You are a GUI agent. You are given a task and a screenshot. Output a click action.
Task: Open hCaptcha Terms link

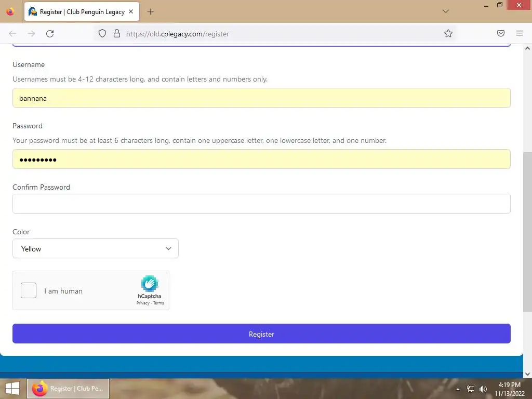(158, 303)
